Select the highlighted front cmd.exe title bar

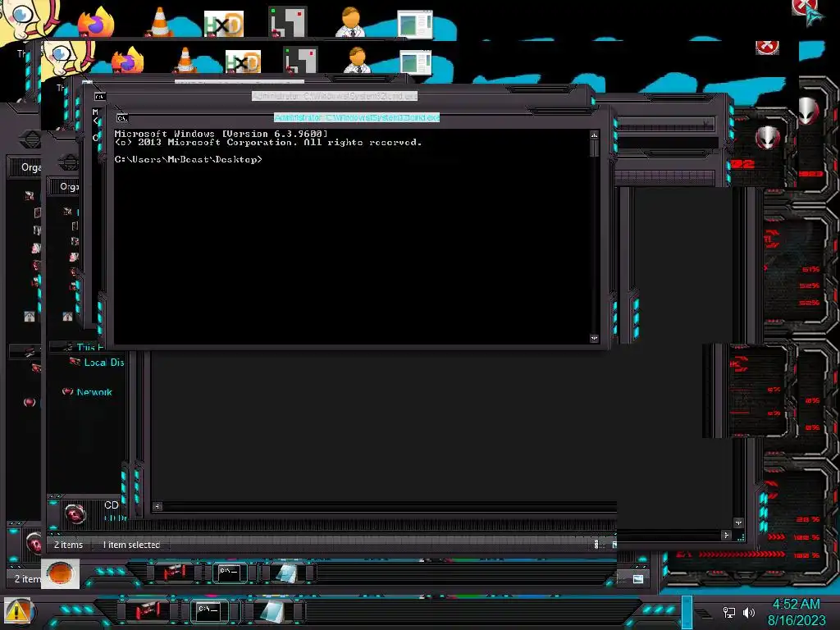click(x=357, y=117)
